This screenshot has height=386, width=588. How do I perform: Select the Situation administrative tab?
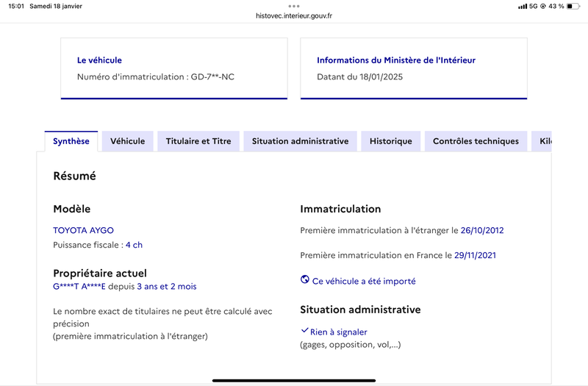click(300, 141)
